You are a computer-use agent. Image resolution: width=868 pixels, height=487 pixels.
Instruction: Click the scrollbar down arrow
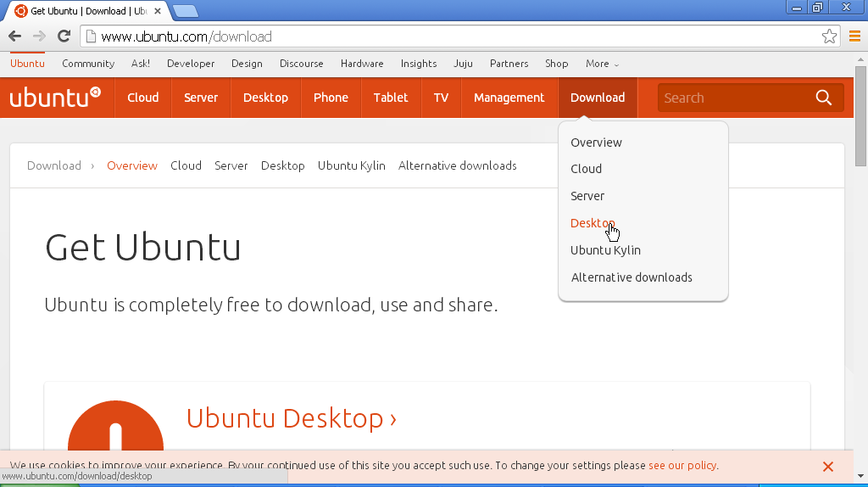click(860, 476)
